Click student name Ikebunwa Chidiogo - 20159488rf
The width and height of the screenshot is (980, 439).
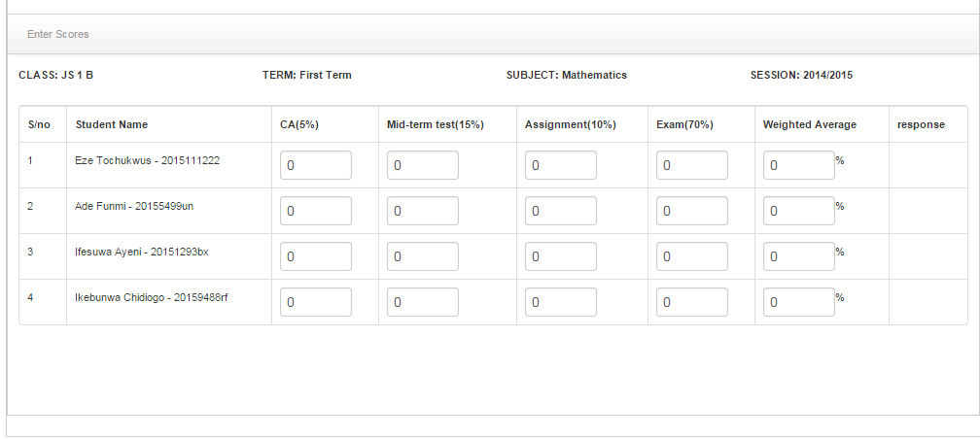[x=152, y=298]
